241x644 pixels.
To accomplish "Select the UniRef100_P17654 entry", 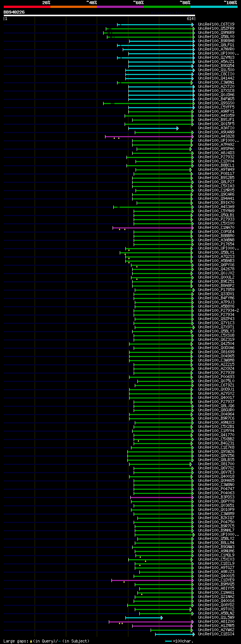I will point(216,244).
